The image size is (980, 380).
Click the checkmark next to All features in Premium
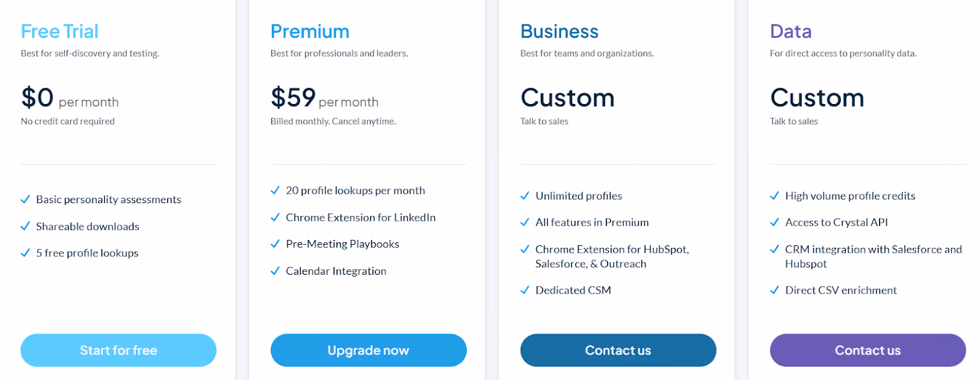tap(525, 222)
